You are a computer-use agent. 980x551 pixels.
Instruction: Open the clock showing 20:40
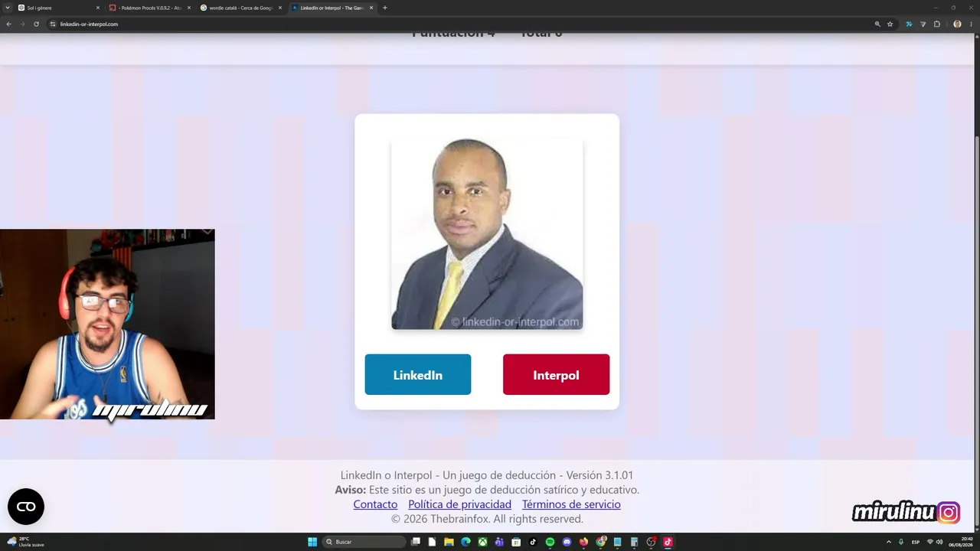pyautogui.click(x=961, y=542)
